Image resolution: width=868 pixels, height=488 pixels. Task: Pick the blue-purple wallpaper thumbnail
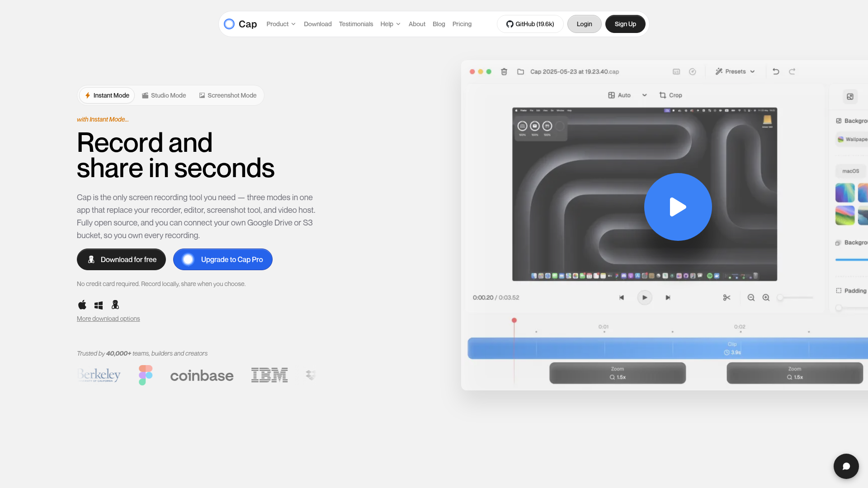tap(845, 193)
